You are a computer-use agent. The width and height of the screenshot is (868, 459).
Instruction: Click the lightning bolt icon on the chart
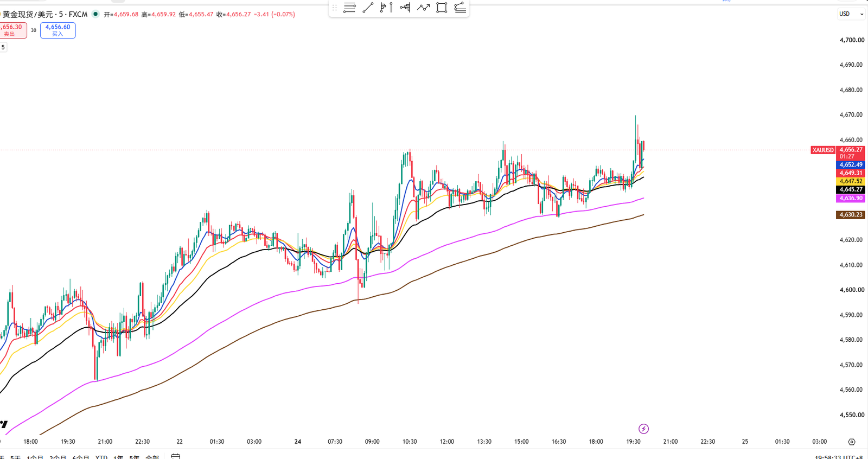643,429
